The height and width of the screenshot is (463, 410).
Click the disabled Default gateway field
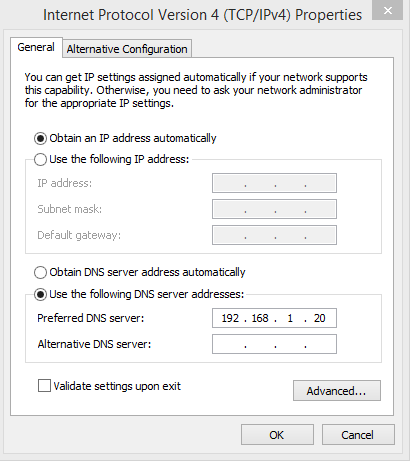[x=274, y=235]
